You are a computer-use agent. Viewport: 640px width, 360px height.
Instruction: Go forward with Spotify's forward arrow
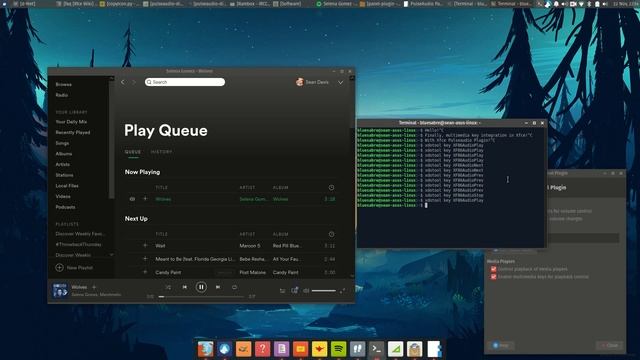point(133,82)
